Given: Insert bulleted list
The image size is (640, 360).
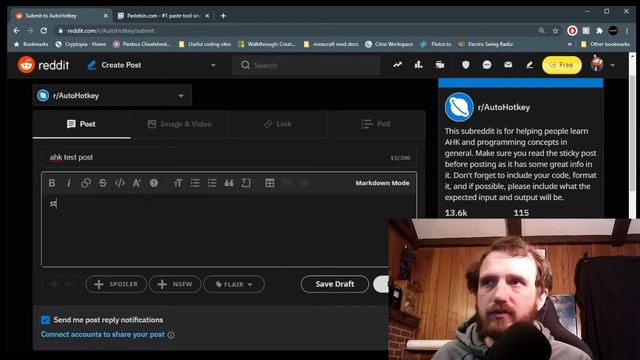Looking at the screenshot, I should pyautogui.click(x=195, y=183).
